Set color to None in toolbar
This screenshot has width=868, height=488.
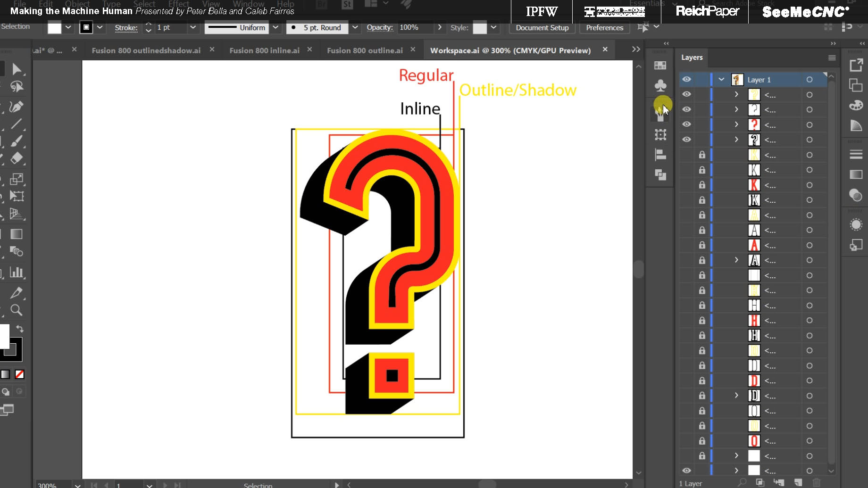point(19,374)
